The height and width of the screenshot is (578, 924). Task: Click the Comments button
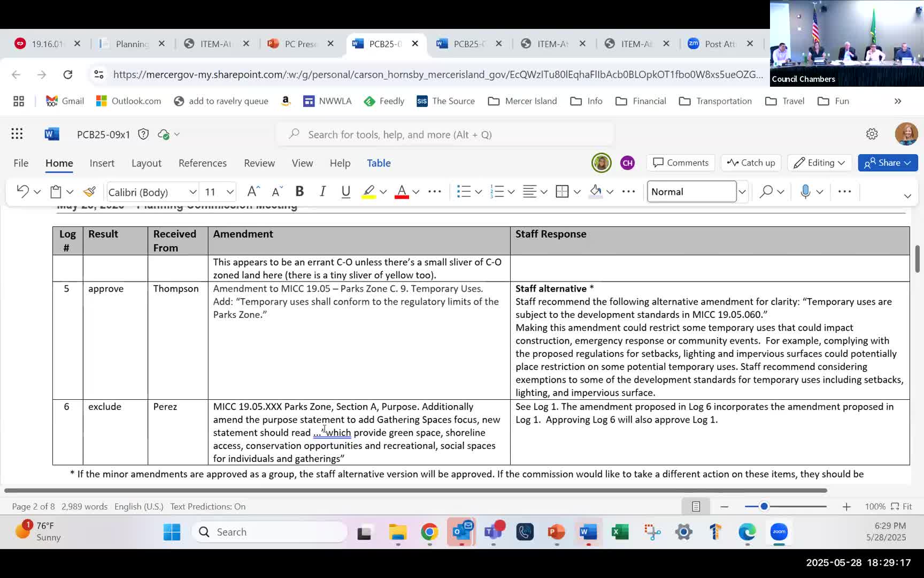(680, 163)
